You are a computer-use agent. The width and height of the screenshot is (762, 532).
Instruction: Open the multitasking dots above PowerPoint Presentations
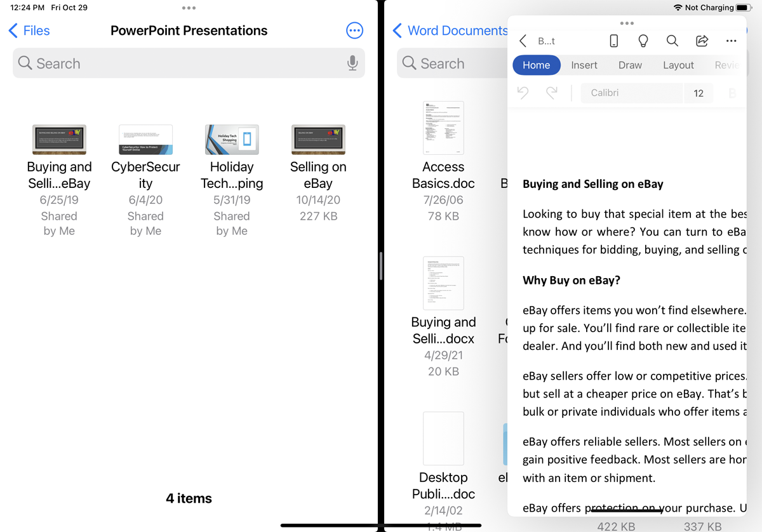pos(189,8)
